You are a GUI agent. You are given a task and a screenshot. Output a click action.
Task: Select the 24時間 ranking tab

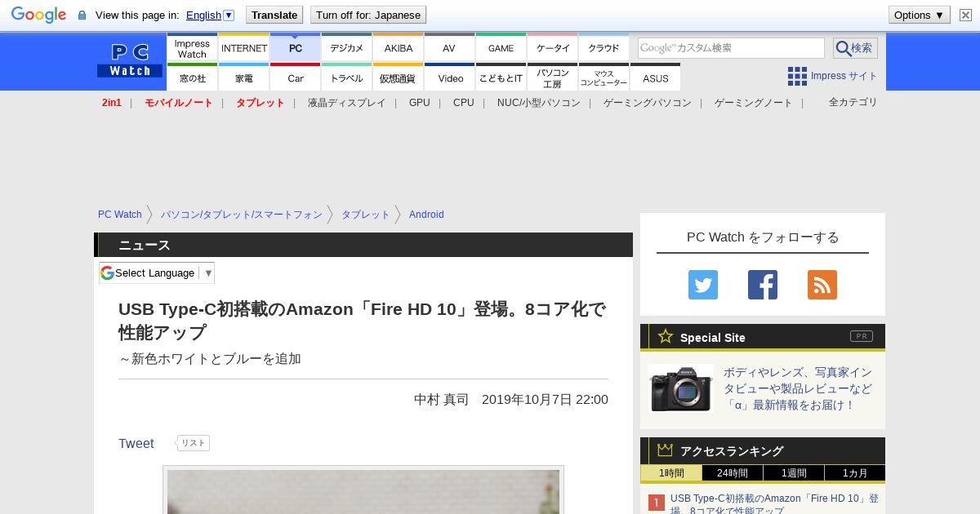coord(733,473)
